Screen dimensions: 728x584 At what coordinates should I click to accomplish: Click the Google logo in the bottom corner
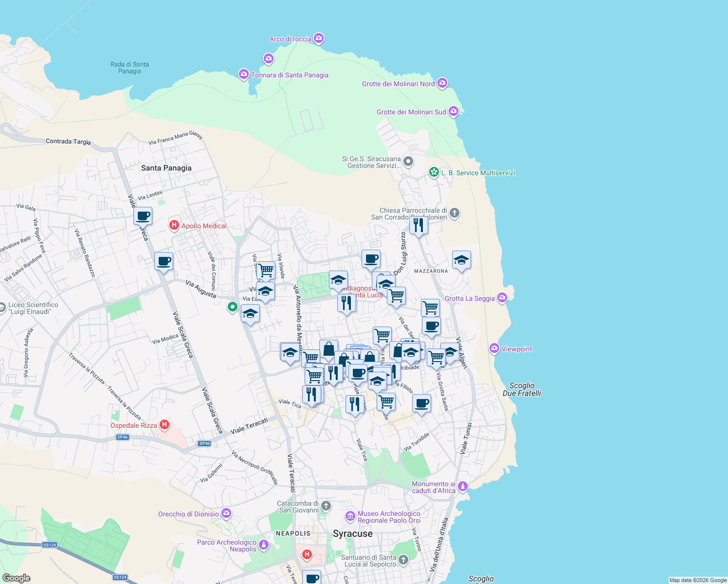(x=18, y=577)
